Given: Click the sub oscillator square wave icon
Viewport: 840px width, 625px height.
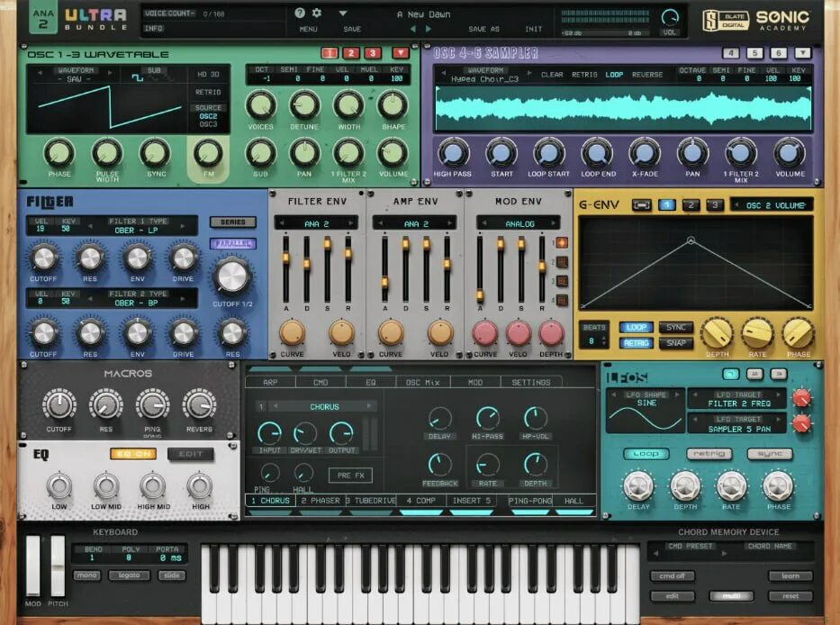Looking at the screenshot, I should click(138, 78).
